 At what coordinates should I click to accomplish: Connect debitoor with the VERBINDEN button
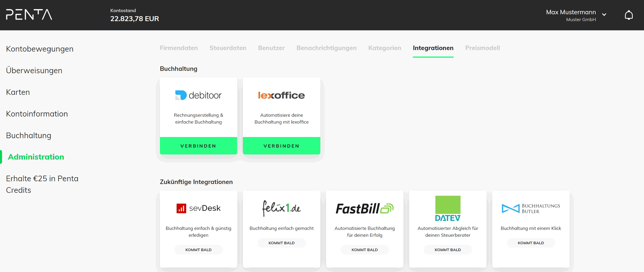[198, 146]
